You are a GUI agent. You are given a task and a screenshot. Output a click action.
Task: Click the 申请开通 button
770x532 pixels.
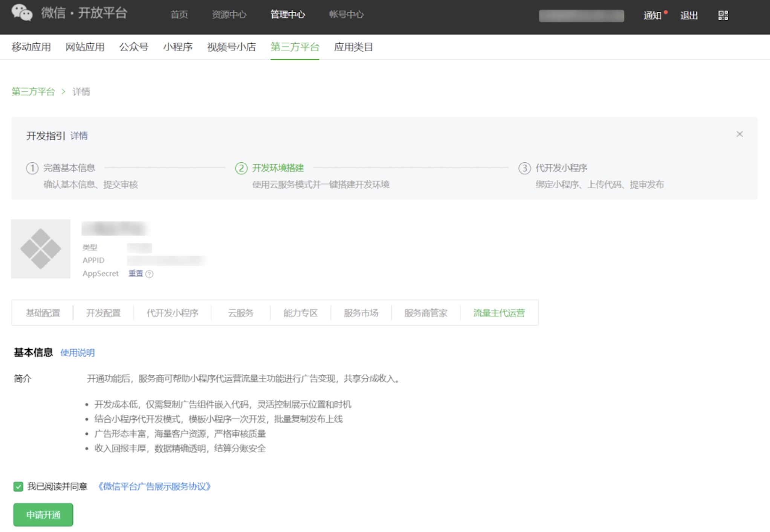tap(43, 515)
